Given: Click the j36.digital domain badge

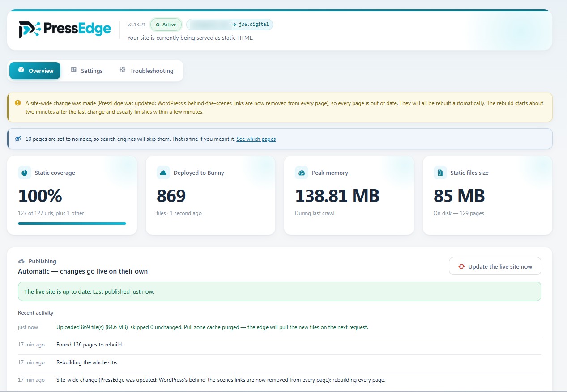Looking at the screenshot, I should click(230, 25).
